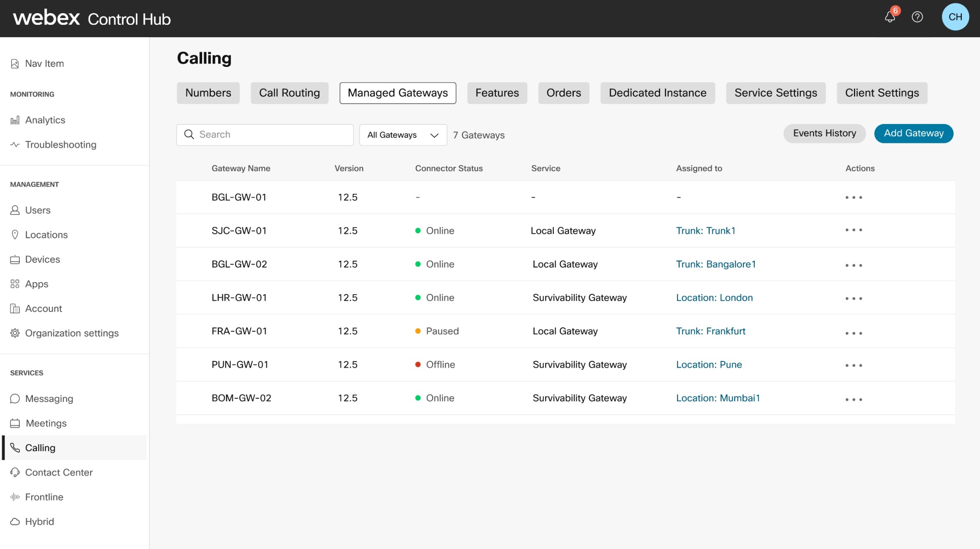The width and height of the screenshot is (980, 549).
Task: Click the Messaging chat bubble icon
Action: coord(15,399)
